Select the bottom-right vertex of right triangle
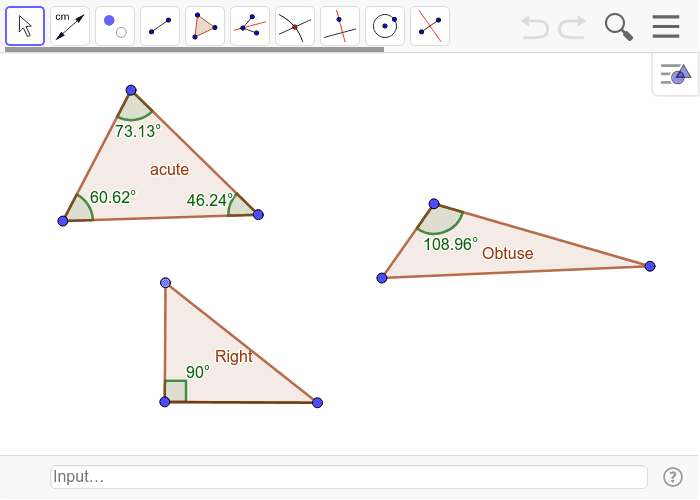Image resolution: width=700 pixels, height=500 pixels. tap(317, 403)
